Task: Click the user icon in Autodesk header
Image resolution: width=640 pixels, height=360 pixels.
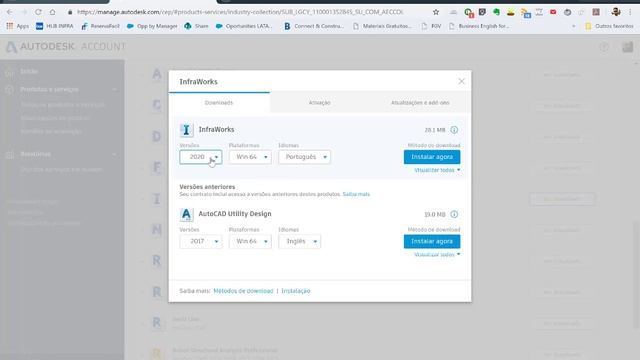Action: [628, 47]
